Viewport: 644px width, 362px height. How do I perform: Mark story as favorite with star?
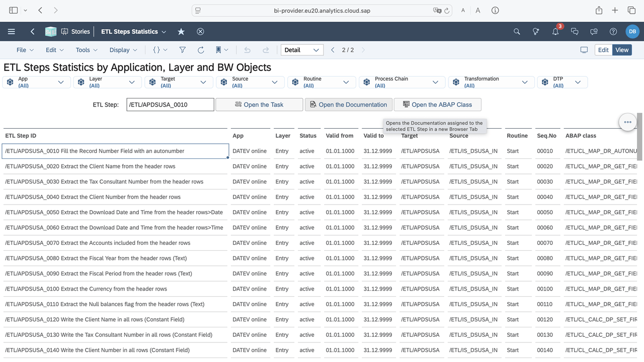181,32
